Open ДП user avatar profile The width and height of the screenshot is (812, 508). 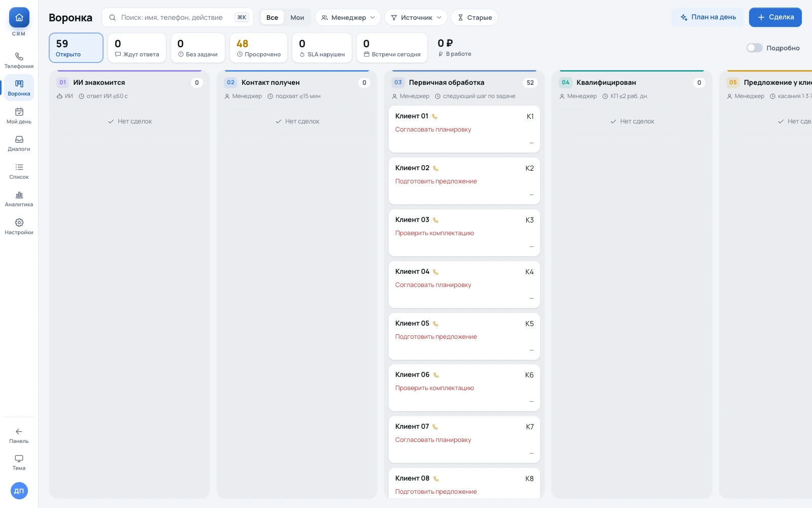(19, 491)
